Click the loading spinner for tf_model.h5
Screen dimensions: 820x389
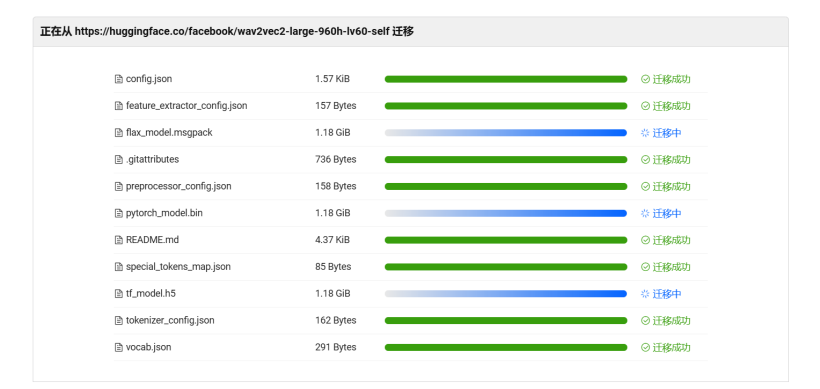pyautogui.click(x=645, y=294)
